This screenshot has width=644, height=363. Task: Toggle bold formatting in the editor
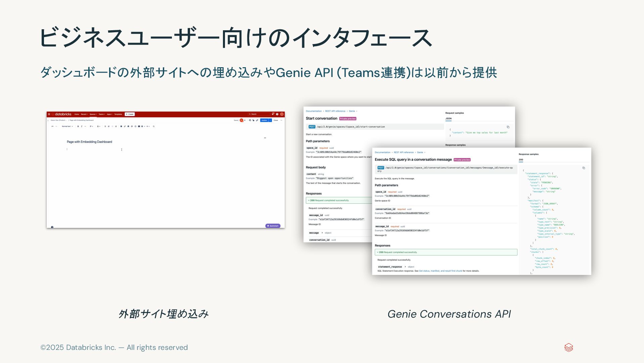coord(78,126)
